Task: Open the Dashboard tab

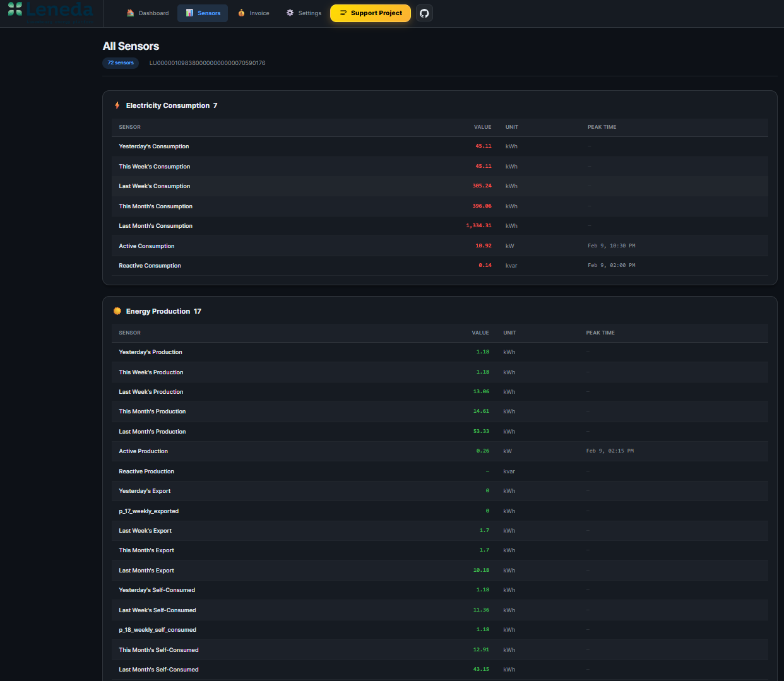Action: pyautogui.click(x=148, y=13)
